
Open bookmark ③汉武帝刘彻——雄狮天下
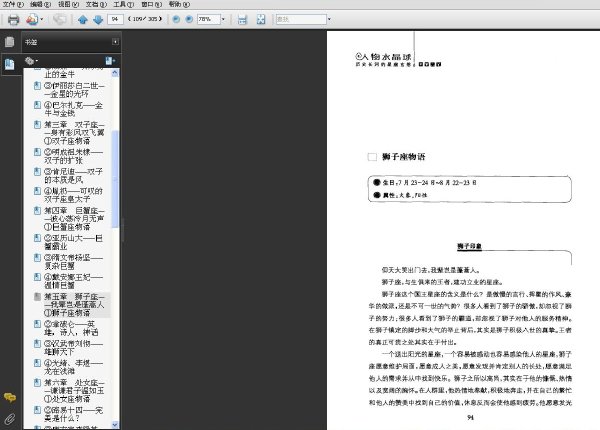click(73, 347)
